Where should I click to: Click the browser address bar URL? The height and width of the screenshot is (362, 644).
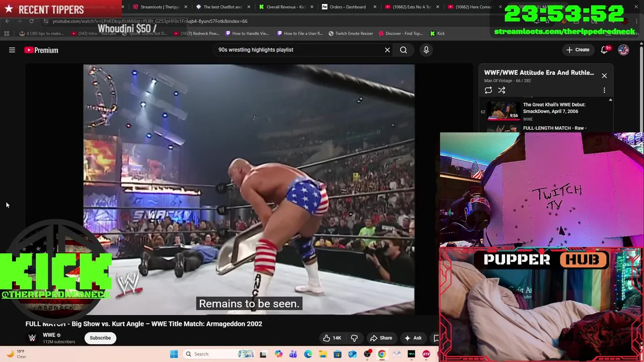click(150, 21)
